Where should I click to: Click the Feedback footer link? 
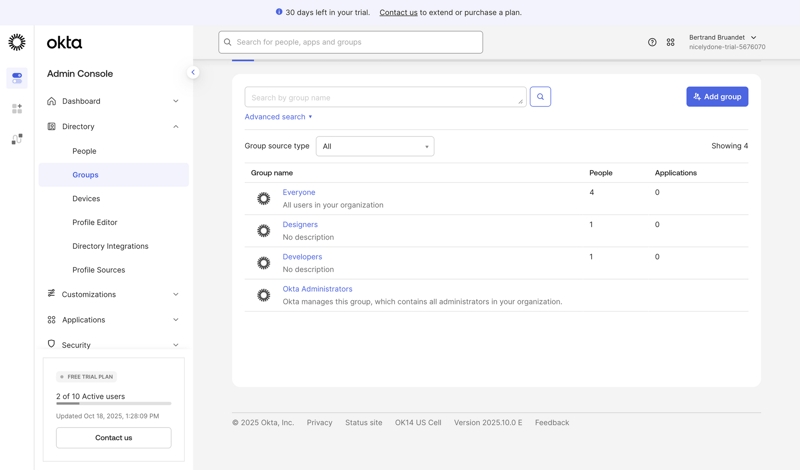point(552,423)
